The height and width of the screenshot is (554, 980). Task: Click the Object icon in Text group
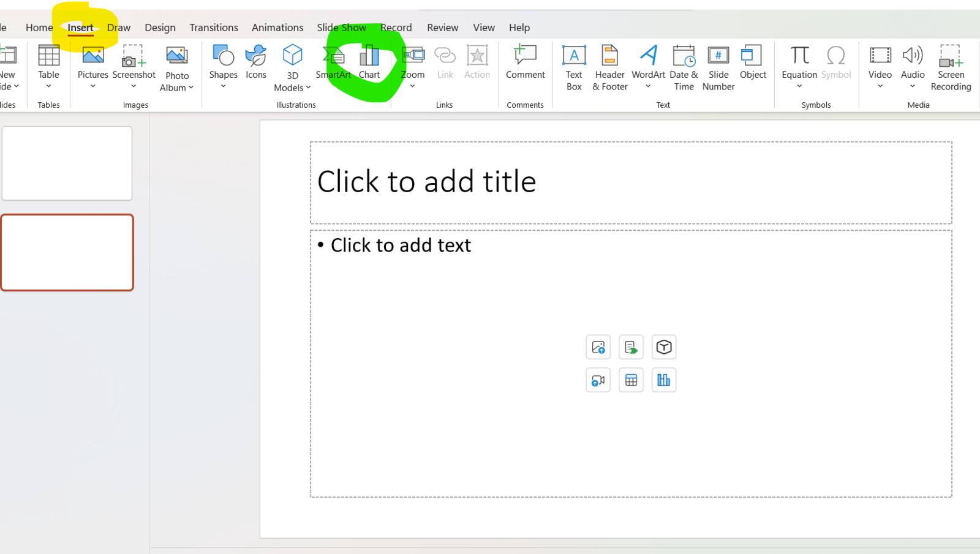[x=753, y=62]
